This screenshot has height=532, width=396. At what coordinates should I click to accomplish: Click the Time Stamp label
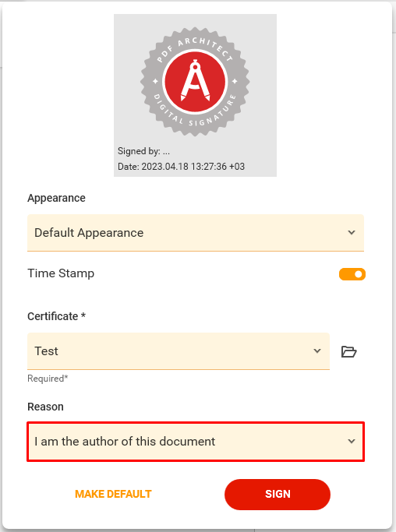click(61, 273)
